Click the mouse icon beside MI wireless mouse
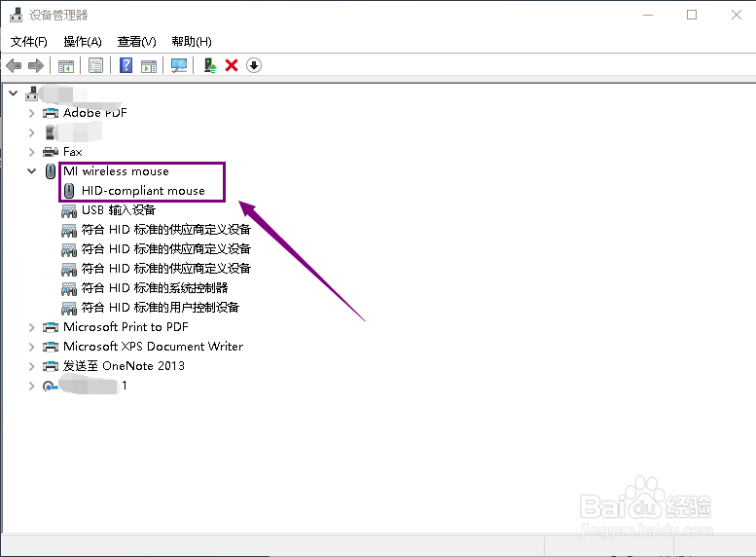756x557 pixels. pos(51,171)
